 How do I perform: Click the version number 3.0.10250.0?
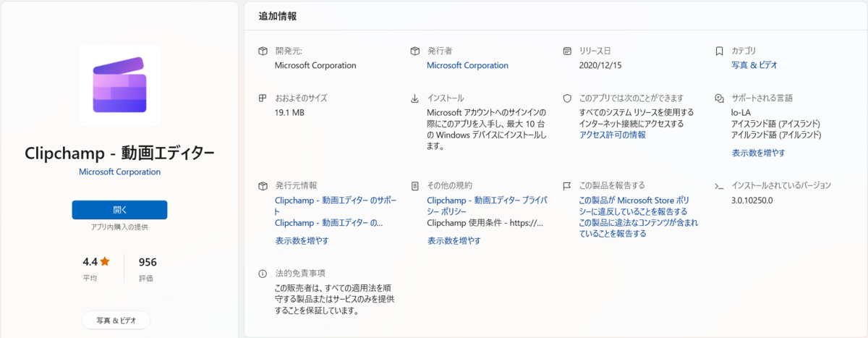pos(752,200)
